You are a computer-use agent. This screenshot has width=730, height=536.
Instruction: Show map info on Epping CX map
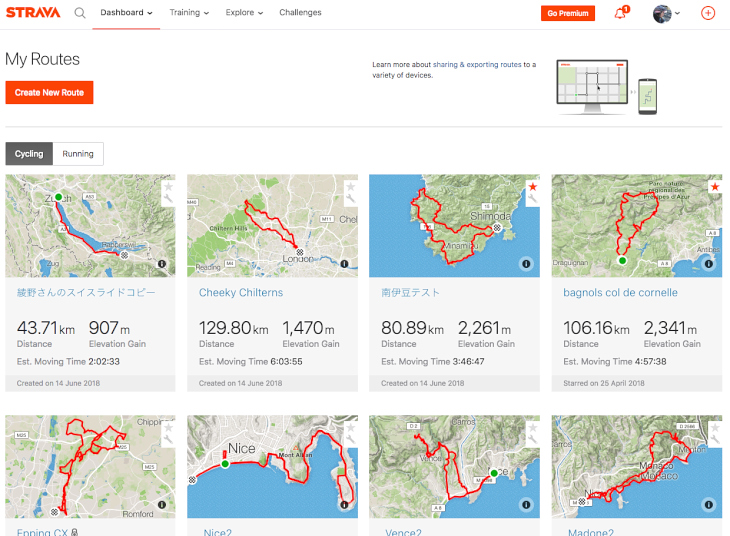pyautogui.click(x=162, y=504)
